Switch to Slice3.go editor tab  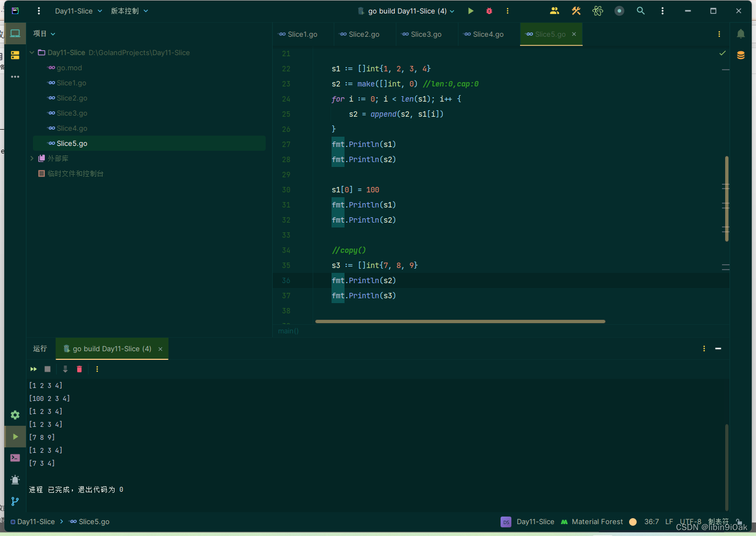[422, 34]
